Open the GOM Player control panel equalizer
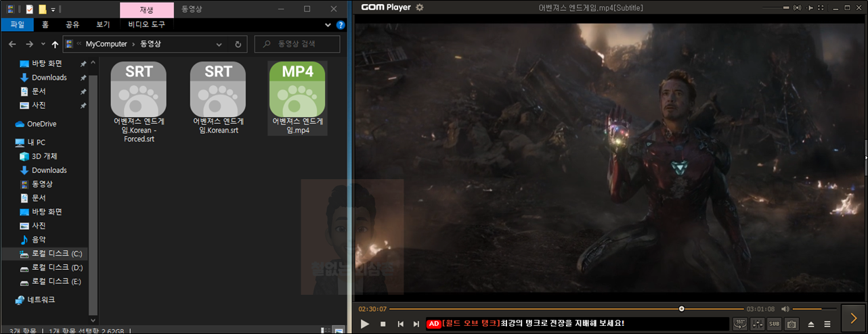868x334 pixels. click(x=758, y=324)
